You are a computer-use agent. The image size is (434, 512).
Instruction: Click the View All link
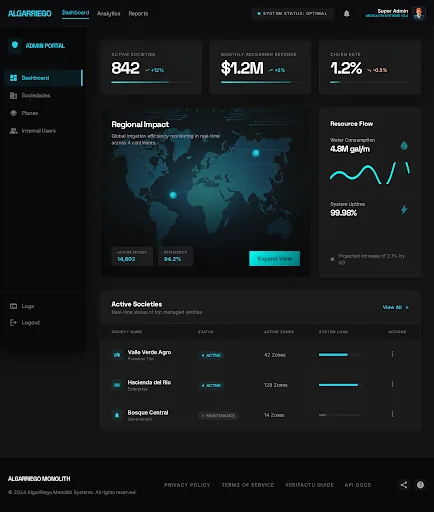(x=395, y=307)
